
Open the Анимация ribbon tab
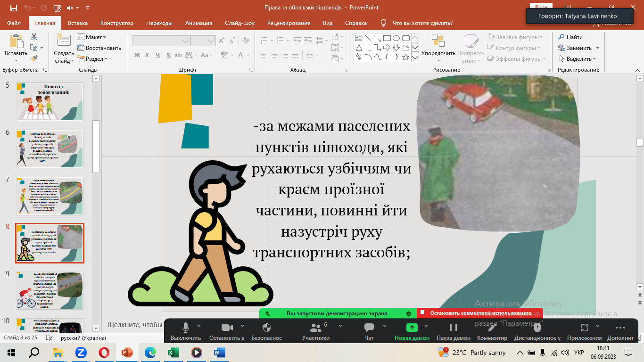tap(198, 23)
